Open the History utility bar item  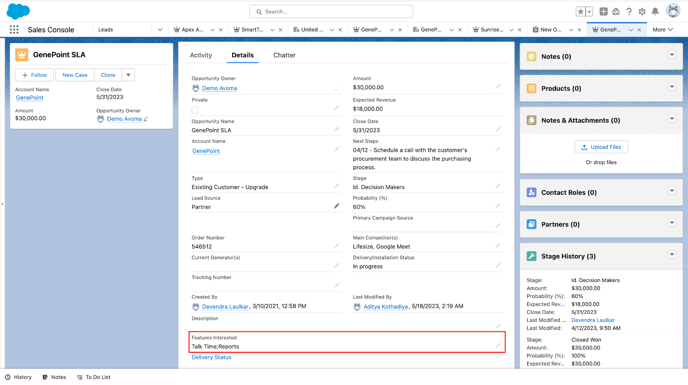click(18, 377)
